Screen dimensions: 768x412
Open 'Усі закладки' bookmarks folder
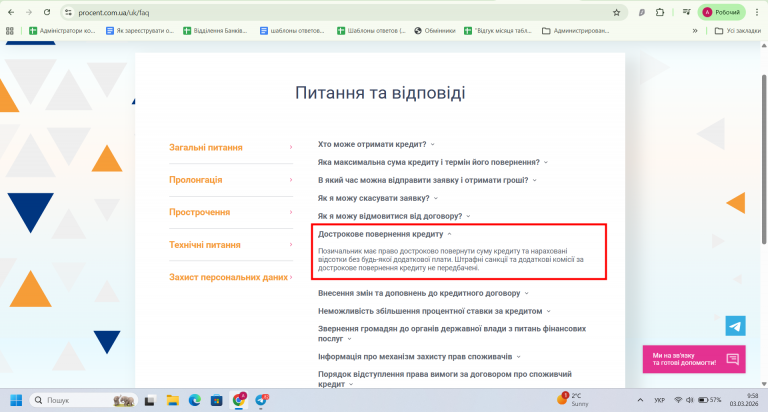[738, 30]
